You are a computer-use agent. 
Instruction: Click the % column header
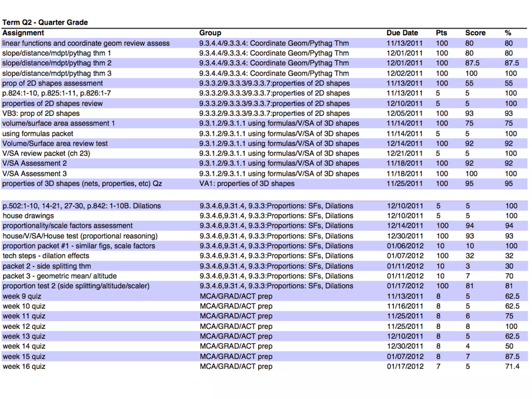508,33
